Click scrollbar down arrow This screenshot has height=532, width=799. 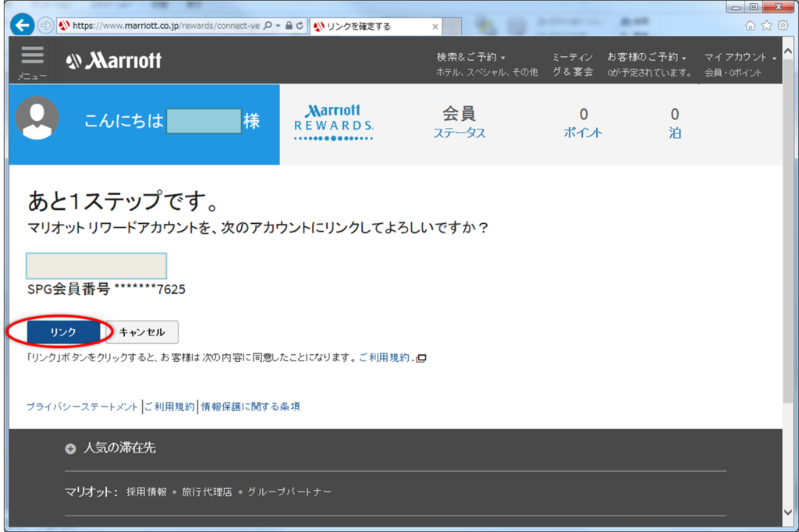[788, 512]
